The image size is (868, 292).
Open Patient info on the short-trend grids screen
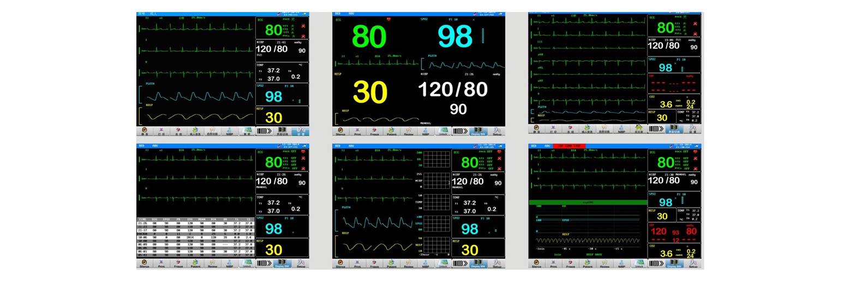(x=392, y=264)
